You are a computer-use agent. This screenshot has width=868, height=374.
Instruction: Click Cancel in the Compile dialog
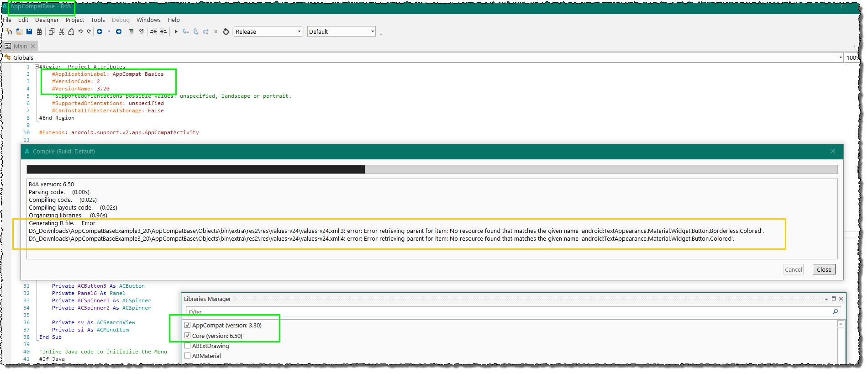(793, 269)
